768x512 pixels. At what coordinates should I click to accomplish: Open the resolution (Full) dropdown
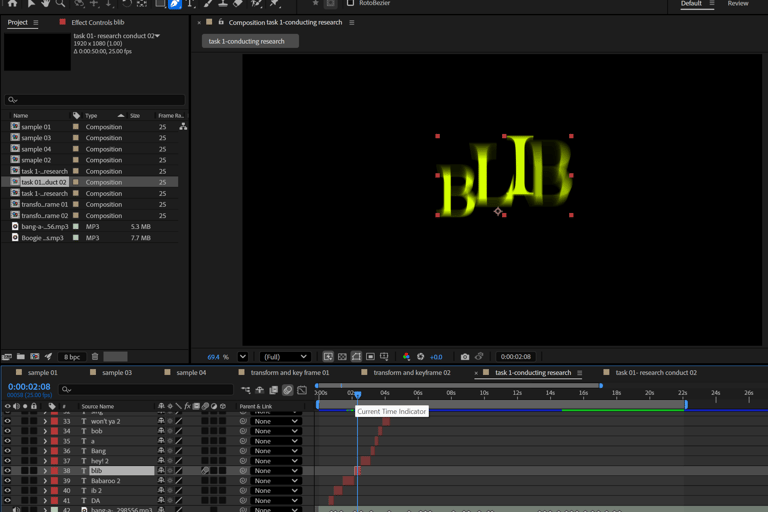[285, 357]
